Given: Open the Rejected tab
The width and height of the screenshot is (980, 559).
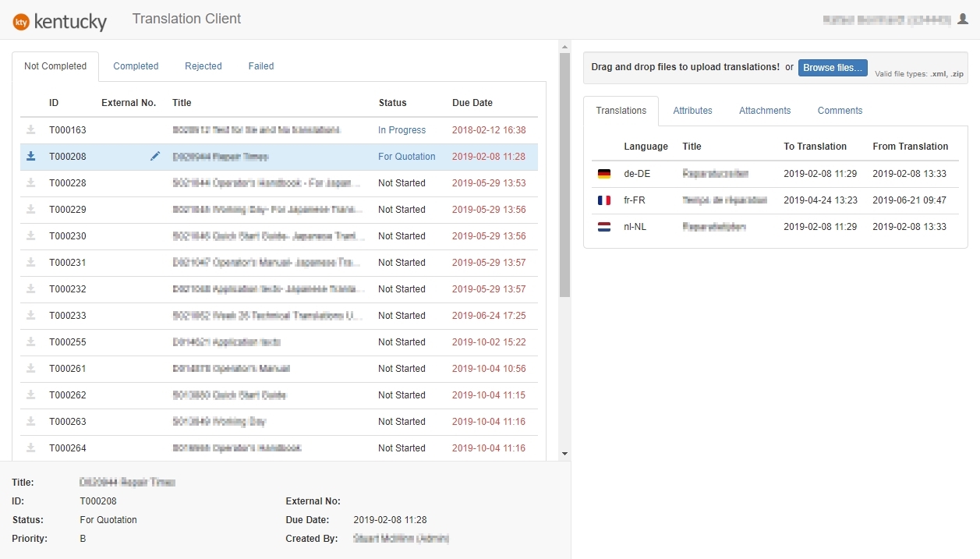Looking at the screenshot, I should coord(203,66).
